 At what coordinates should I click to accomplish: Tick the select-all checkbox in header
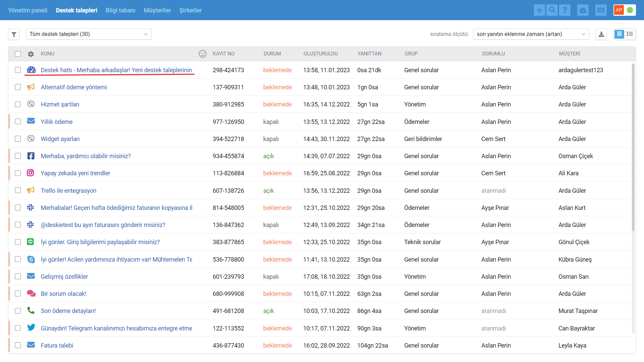18,54
